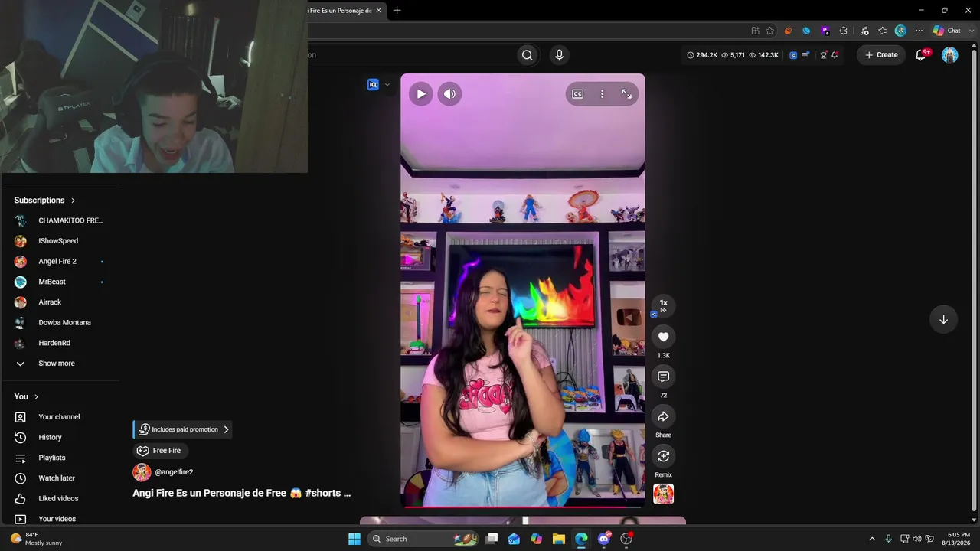This screenshot has width=980, height=551.
Task: Open CHAMAKITOO FRE... subscription
Action: 60,220
